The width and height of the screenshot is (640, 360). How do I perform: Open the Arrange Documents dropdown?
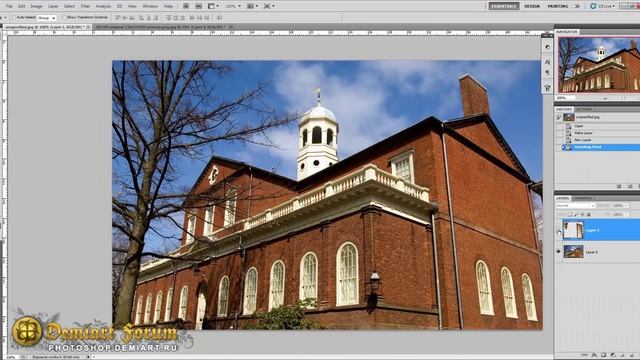(252, 6)
